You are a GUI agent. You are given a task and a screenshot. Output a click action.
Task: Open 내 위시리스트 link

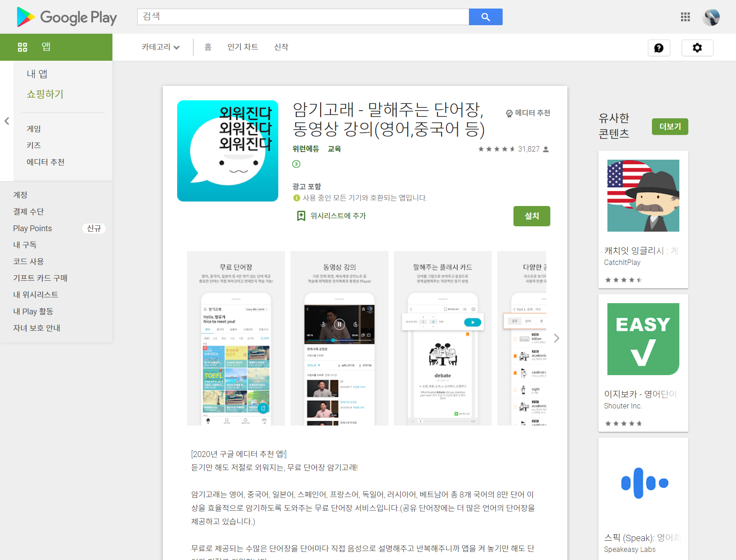(x=36, y=295)
